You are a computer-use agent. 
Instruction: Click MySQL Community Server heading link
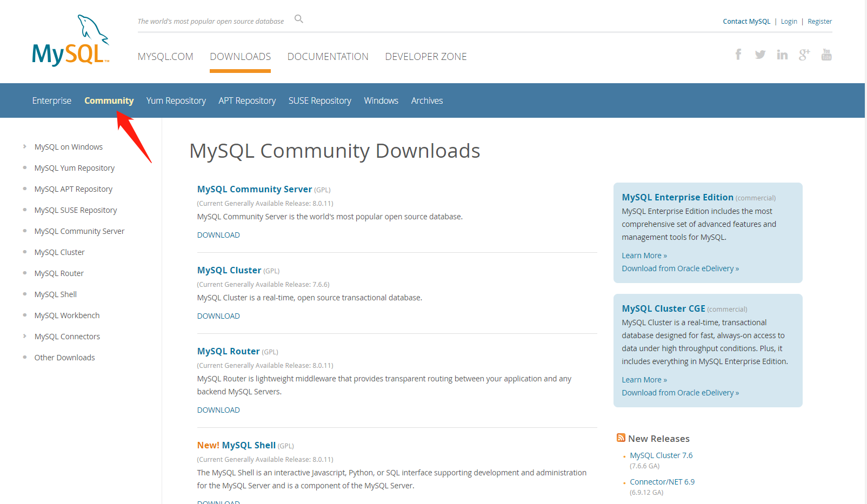255,189
